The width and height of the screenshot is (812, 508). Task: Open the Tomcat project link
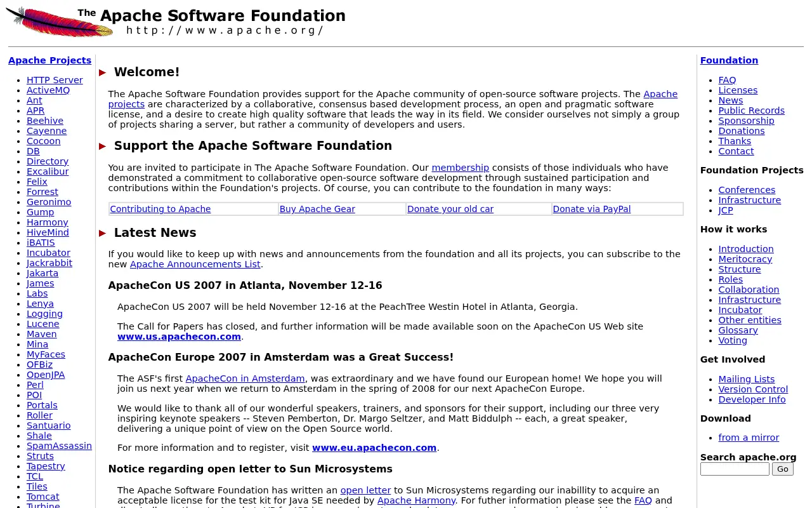tap(43, 497)
